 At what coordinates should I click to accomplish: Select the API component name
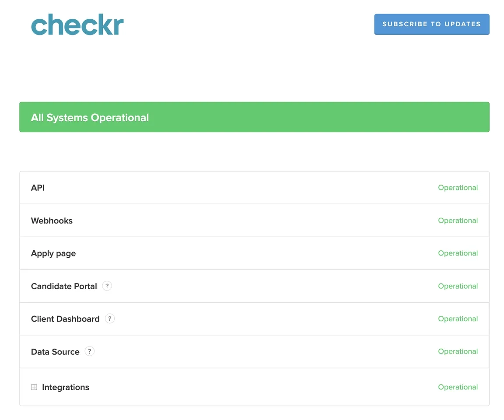pyautogui.click(x=38, y=188)
